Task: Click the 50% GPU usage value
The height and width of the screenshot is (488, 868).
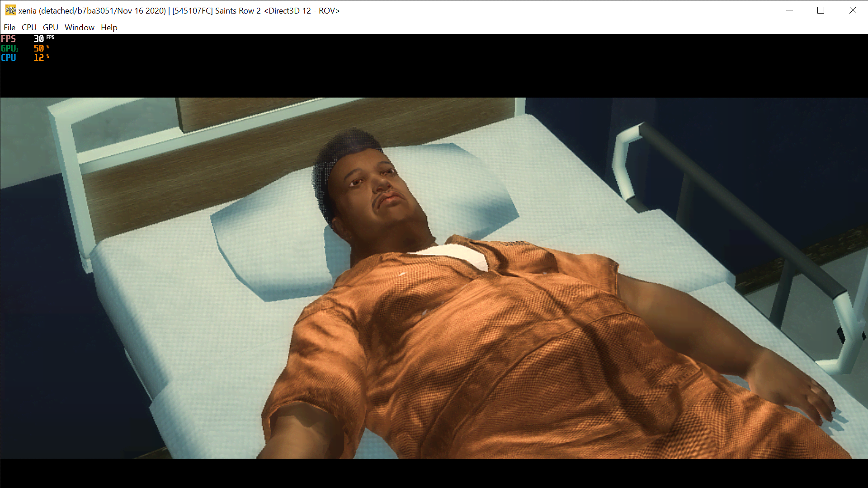Action: click(39, 48)
